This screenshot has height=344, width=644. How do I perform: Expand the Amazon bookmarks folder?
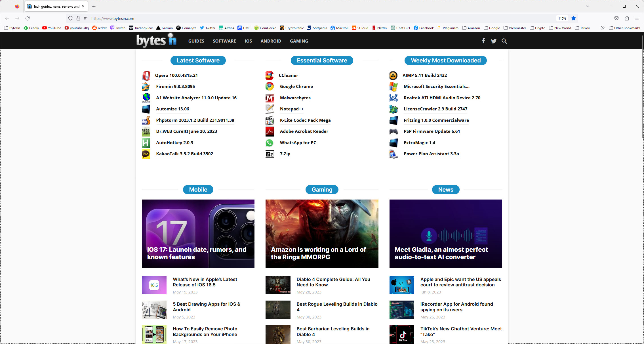[471, 28]
